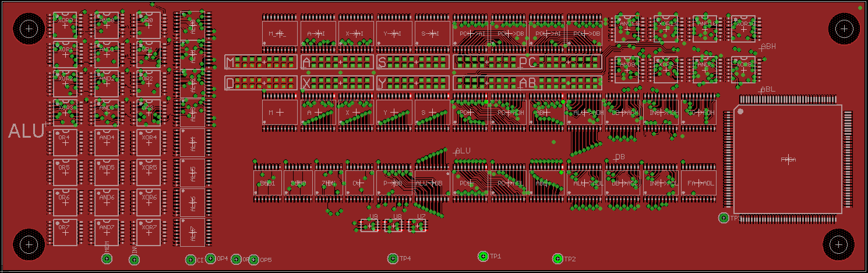The image size is (868, 273).
Task: Select the D register LED header
Action: (x=260, y=83)
